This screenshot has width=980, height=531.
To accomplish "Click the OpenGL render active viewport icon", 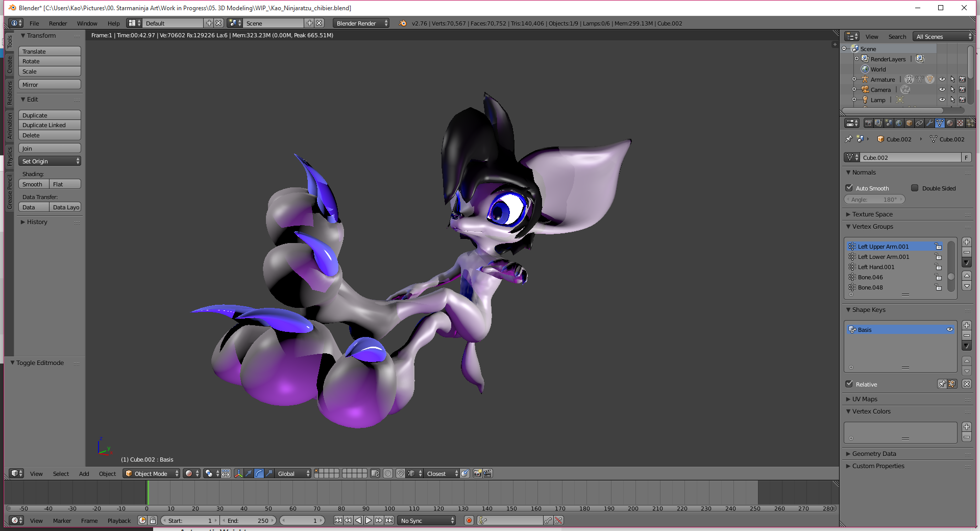I will (x=477, y=473).
